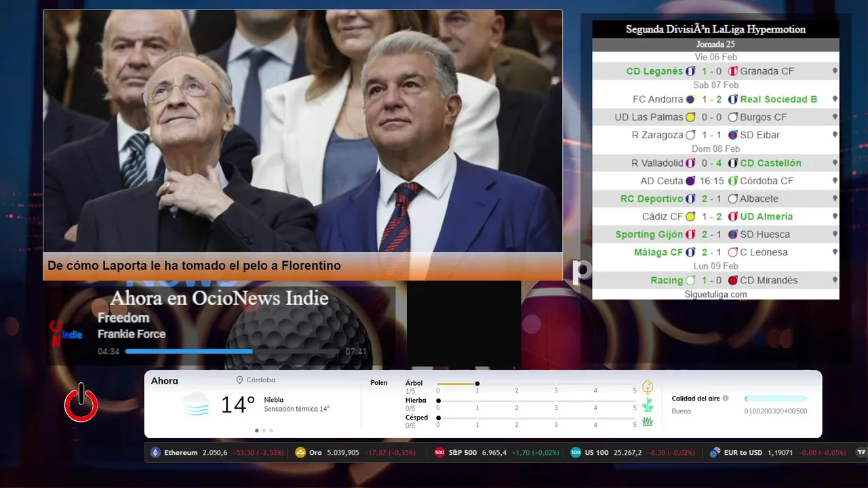Click the US 100 teal badge icon
Viewport: 868px width, 488px height.
tap(576, 453)
